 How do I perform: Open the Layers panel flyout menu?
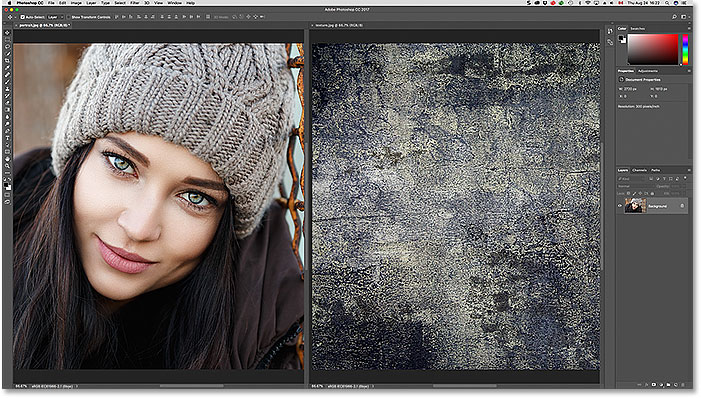[x=688, y=170]
